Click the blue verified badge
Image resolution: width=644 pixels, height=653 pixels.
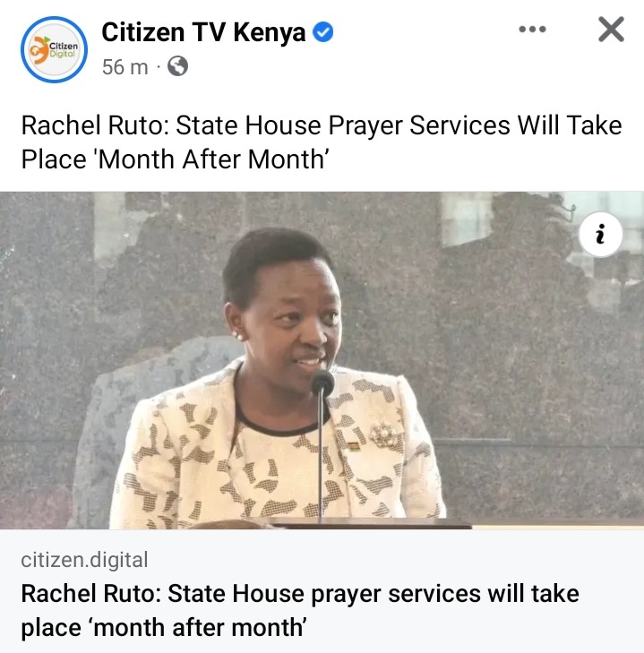(322, 32)
